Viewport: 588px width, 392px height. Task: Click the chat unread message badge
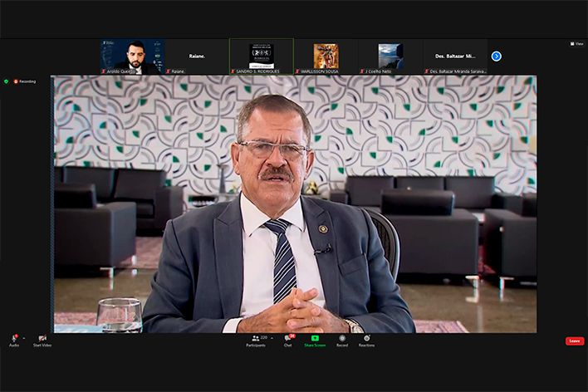(x=292, y=336)
